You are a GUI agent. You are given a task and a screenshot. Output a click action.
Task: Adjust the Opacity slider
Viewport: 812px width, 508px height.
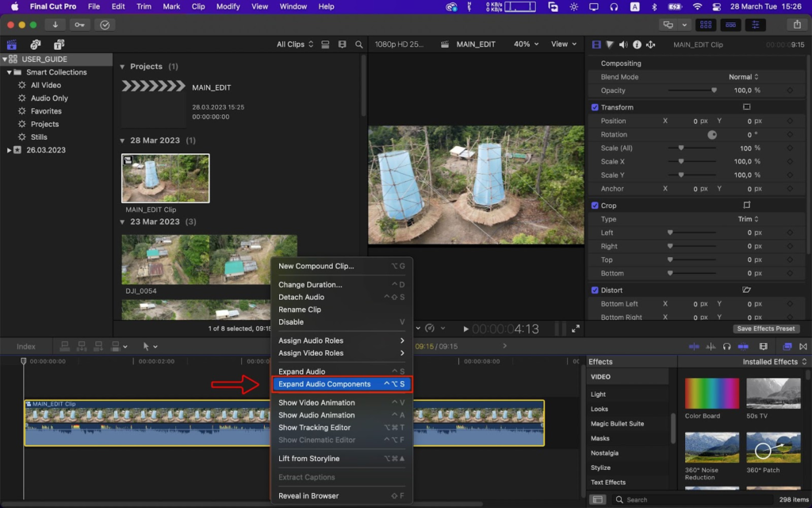[693, 90]
